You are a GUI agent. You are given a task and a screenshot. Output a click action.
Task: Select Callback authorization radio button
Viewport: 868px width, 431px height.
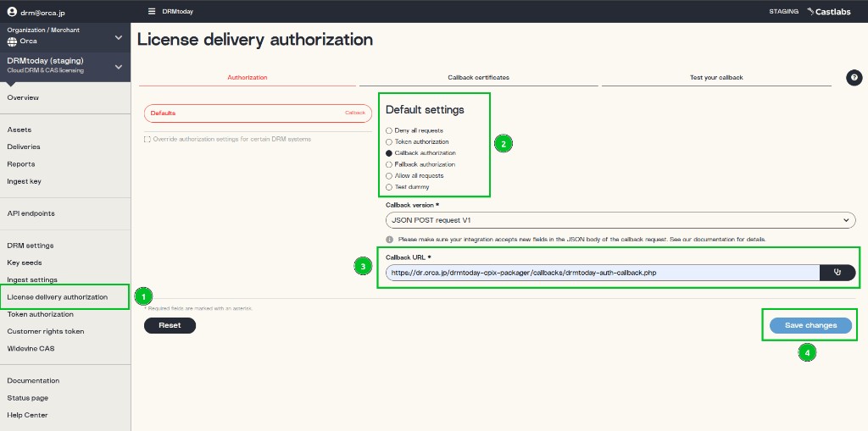[388, 153]
